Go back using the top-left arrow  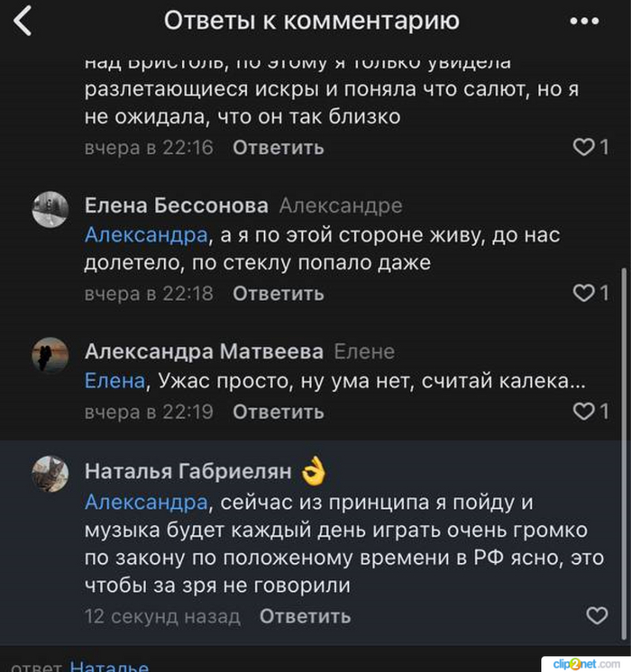pos(23,21)
